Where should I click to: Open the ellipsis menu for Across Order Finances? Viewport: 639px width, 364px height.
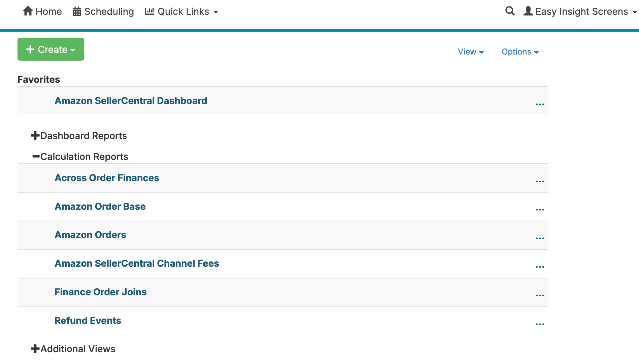540,181
